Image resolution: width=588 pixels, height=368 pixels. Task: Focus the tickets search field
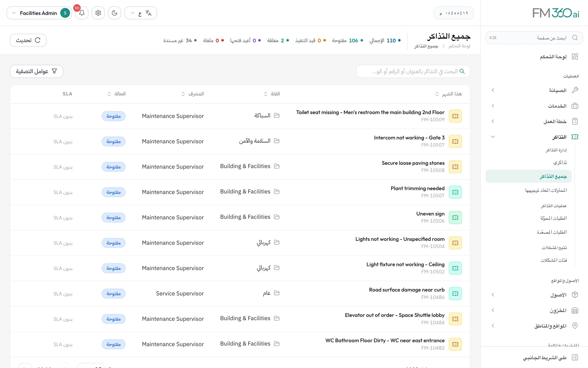(413, 71)
